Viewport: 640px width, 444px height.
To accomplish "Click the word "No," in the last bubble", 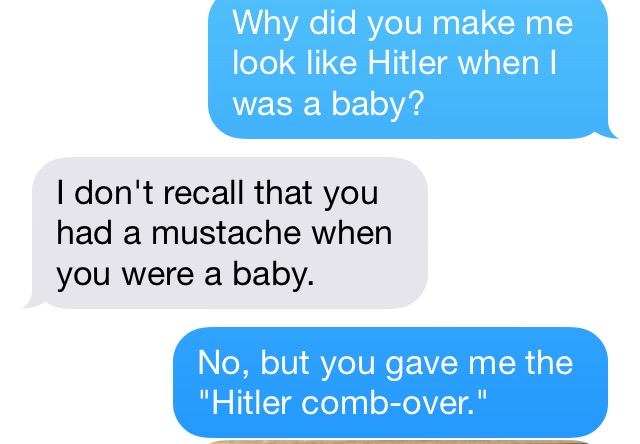I will 224,362.
